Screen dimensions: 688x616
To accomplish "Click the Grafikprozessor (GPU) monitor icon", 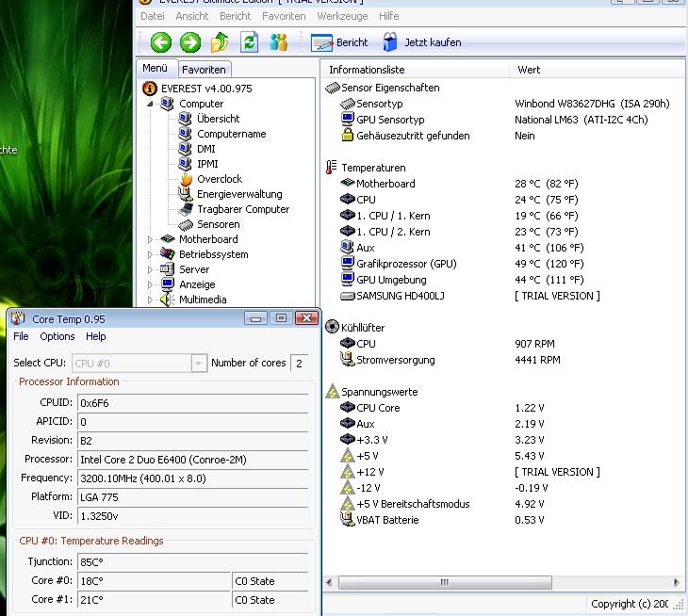I will (348, 264).
